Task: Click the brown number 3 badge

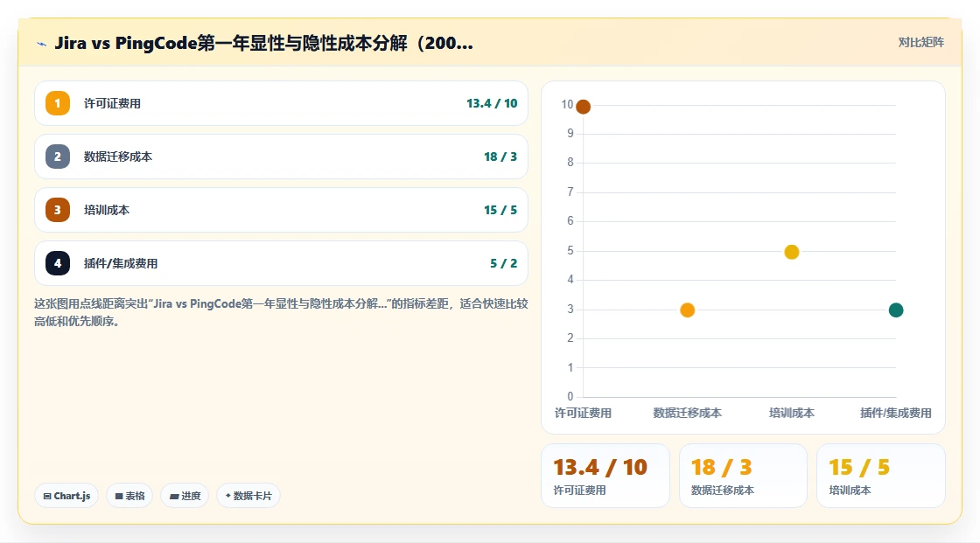Action: [x=58, y=210]
